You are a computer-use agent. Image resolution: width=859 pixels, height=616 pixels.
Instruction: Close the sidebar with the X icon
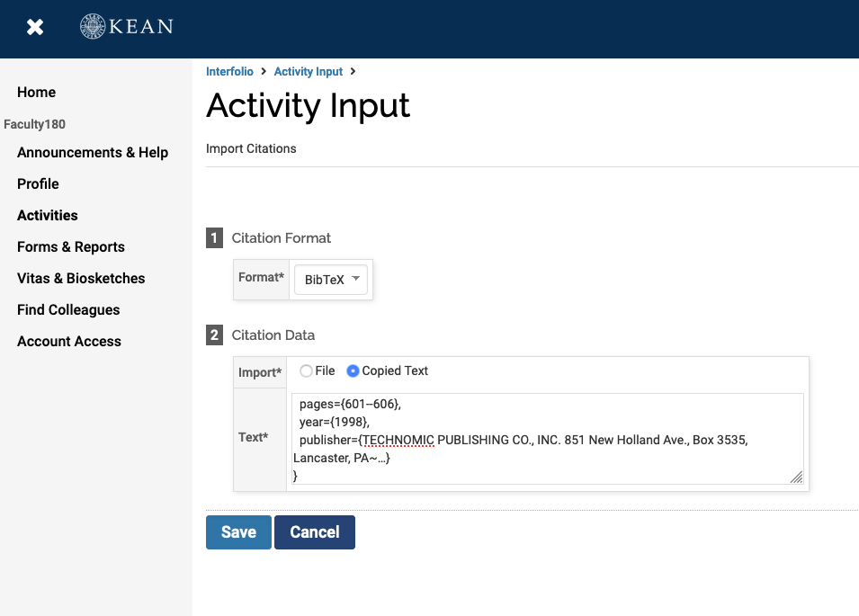click(35, 27)
